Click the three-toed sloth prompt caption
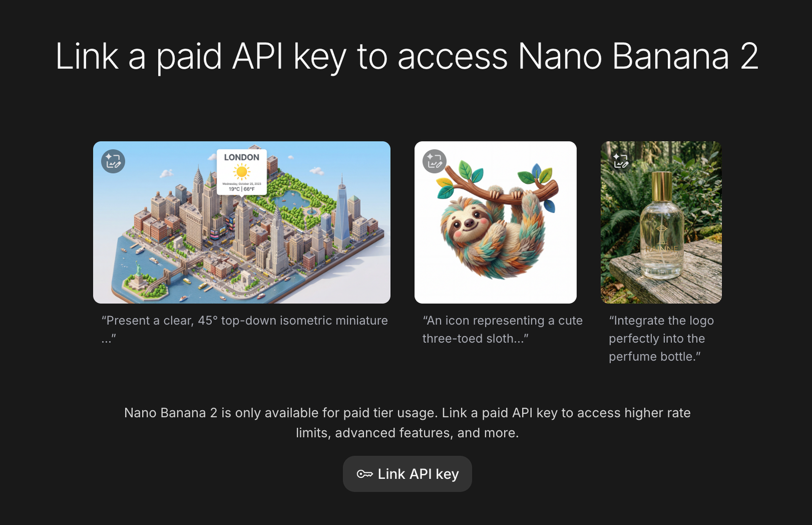812x525 pixels. coord(502,329)
